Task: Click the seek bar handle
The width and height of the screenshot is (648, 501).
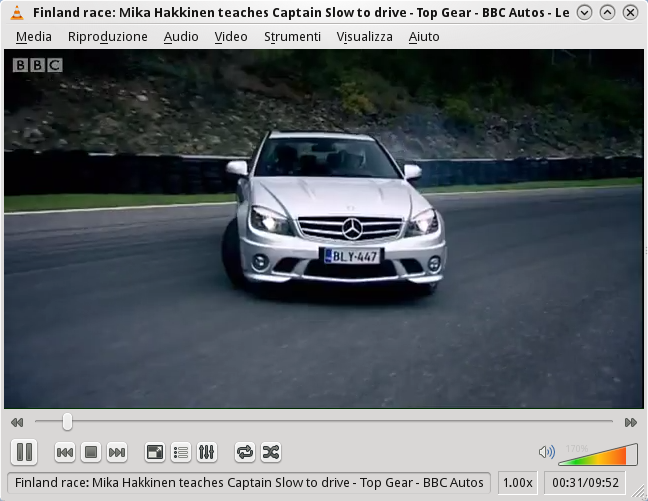Action: pyautogui.click(x=67, y=422)
